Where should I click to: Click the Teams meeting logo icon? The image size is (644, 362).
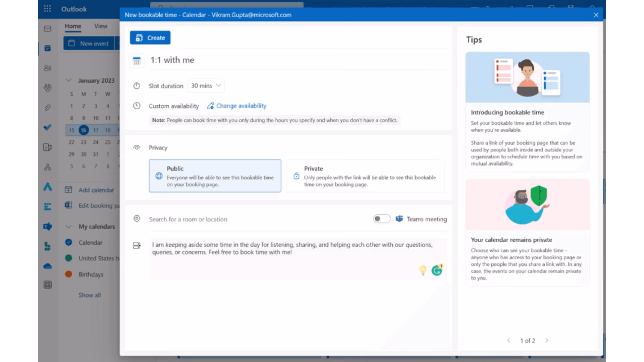tap(399, 219)
